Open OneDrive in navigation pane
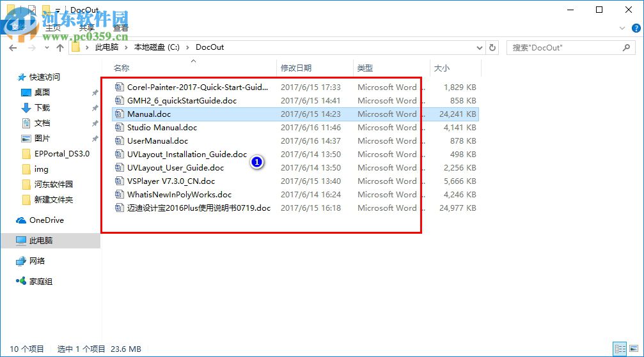The image size is (644, 357). pyautogui.click(x=47, y=220)
